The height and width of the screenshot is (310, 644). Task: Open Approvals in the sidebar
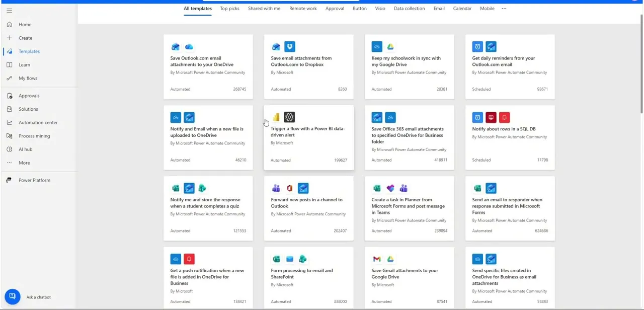click(x=29, y=96)
